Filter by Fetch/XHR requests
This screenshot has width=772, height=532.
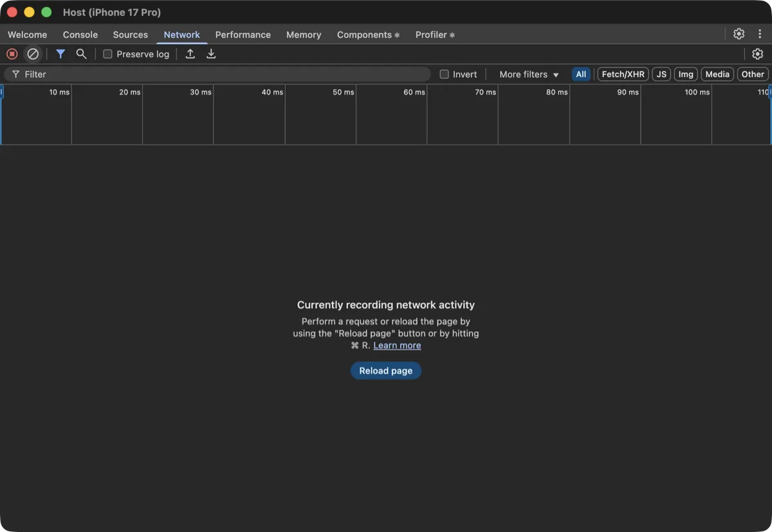[623, 74]
